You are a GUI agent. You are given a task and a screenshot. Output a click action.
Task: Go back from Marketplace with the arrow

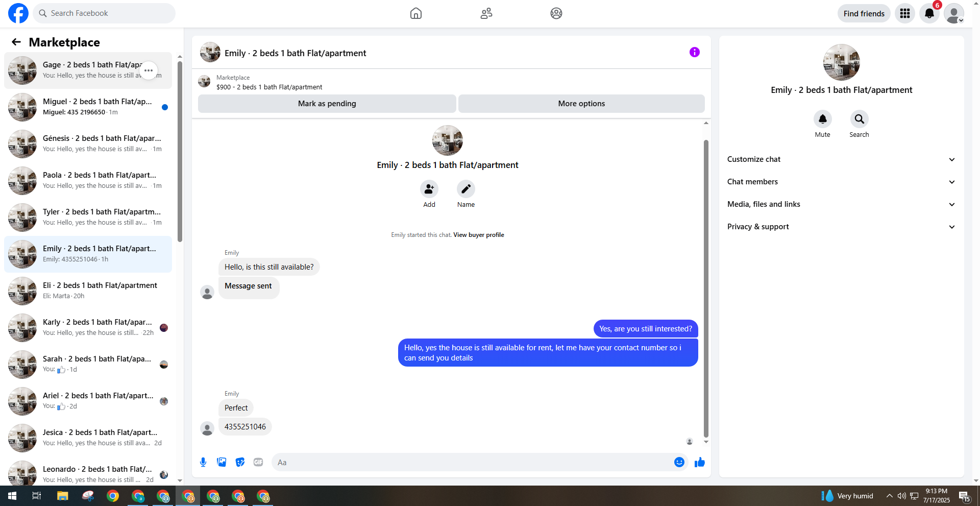(x=16, y=42)
